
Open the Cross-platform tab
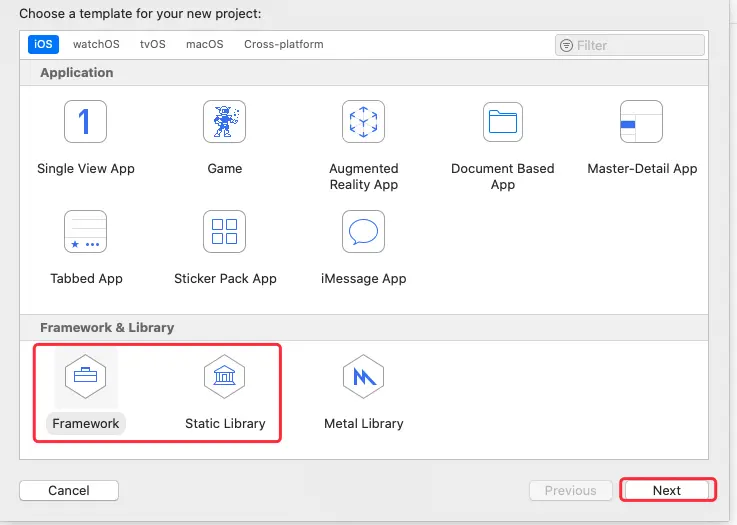[284, 44]
